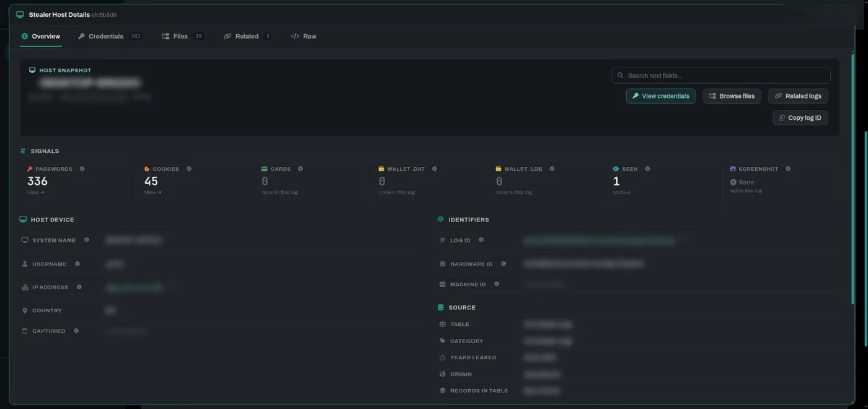Switch to the Related tab

click(247, 36)
